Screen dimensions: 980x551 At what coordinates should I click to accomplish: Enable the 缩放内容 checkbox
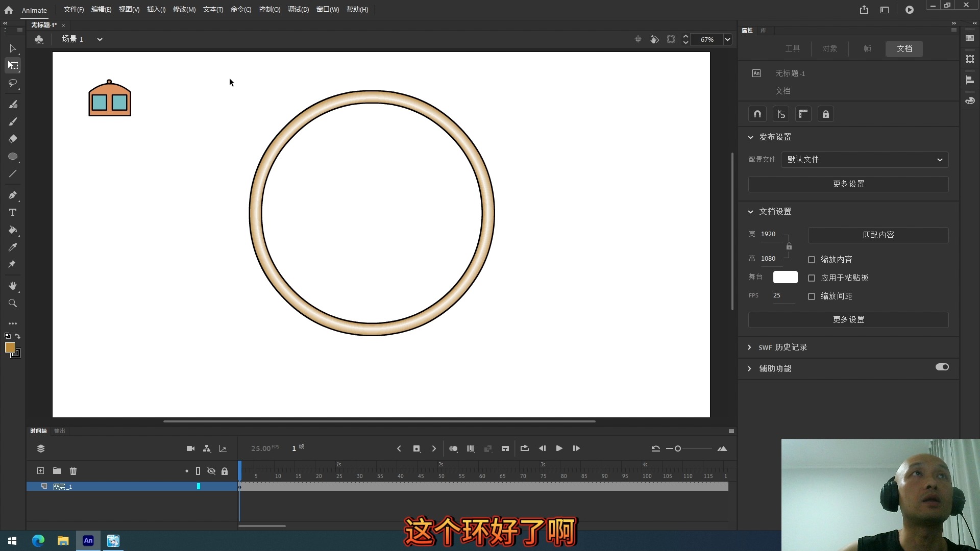pos(812,260)
